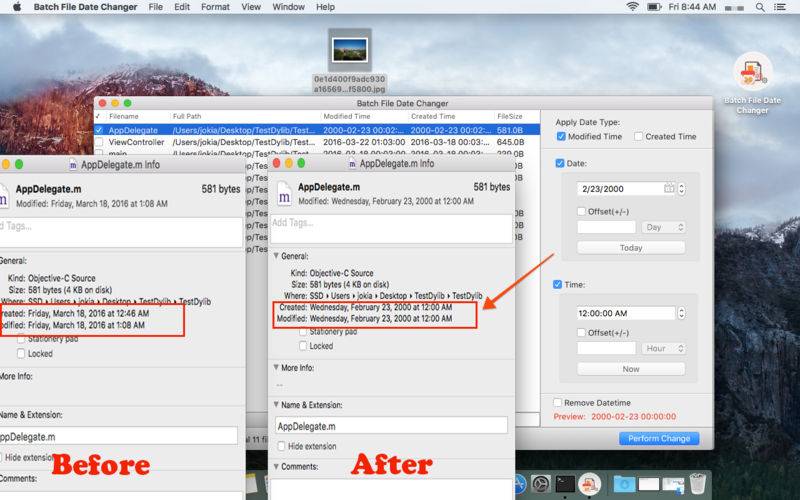Open the Day offset unit dropdown
The width and height of the screenshot is (800, 500).
pos(663,227)
